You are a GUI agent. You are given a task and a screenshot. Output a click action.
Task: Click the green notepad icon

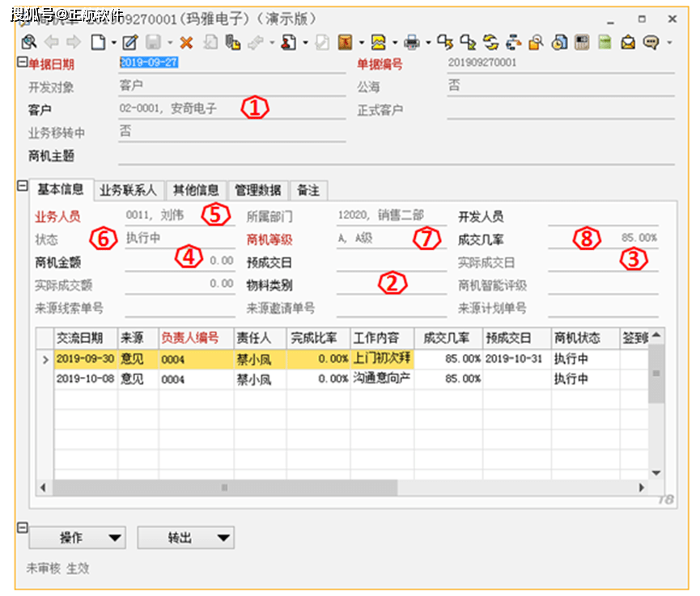605,42
